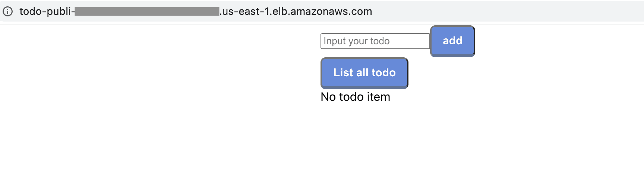The height and width of the screenshot is (186, 644).
Task: Show all todos using List all todo
Action: pyautogui.click(x=364, y=73)
